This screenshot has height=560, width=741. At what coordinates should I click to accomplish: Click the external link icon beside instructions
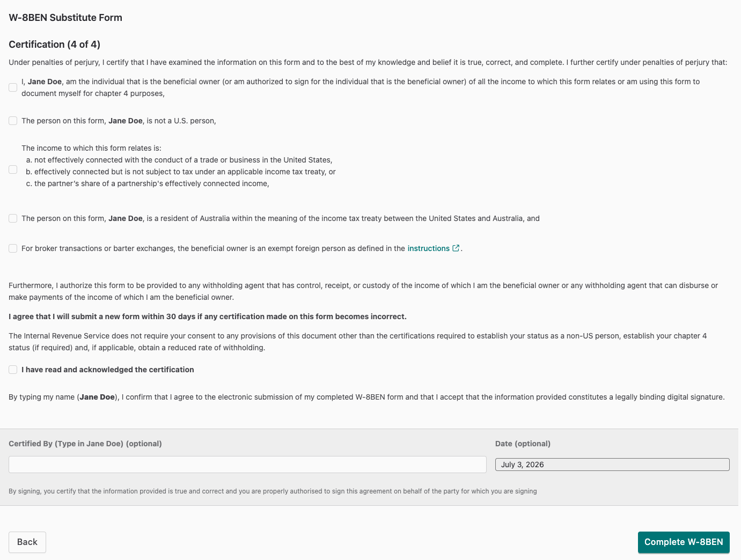click(456, 248)
